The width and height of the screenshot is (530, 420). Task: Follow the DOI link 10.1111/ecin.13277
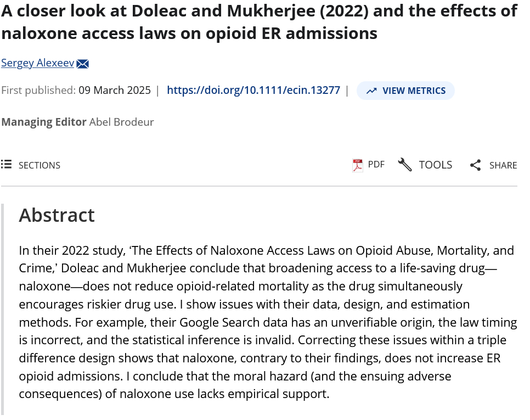coord(253,91)
